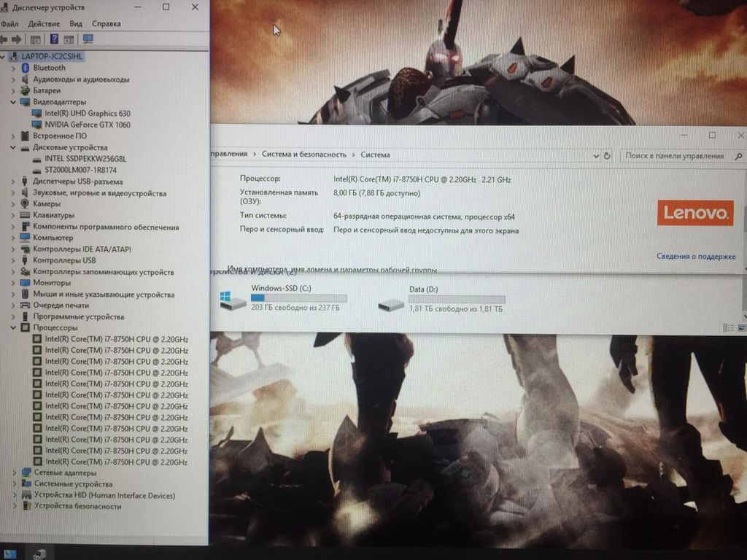Image resolution: width=747 pixels, height=560 pixels.
Task: Click the Back arrow in Device Manager toolbar
Action: pyautogui.click(x=4, y=39)
